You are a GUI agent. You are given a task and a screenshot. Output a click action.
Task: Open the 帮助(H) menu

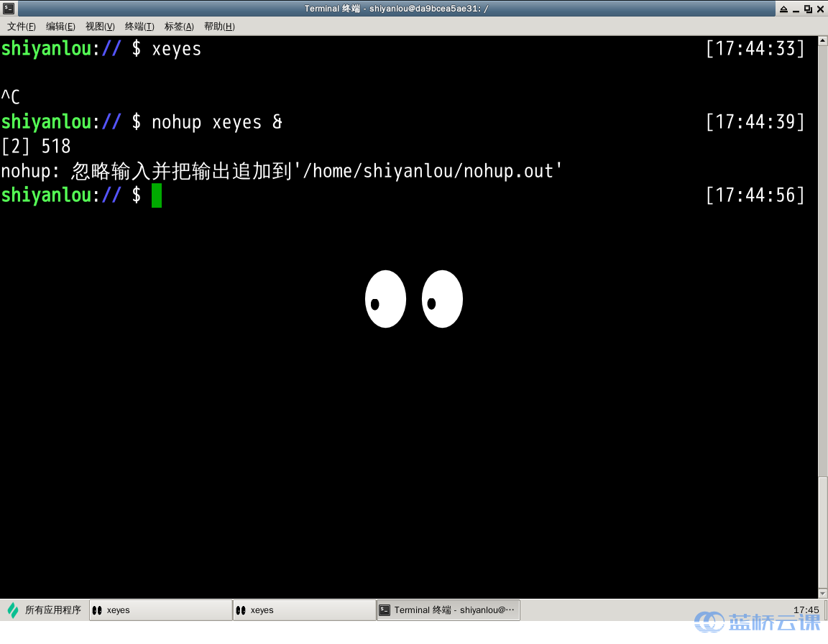pyautogui.click(x=219, y=27)
